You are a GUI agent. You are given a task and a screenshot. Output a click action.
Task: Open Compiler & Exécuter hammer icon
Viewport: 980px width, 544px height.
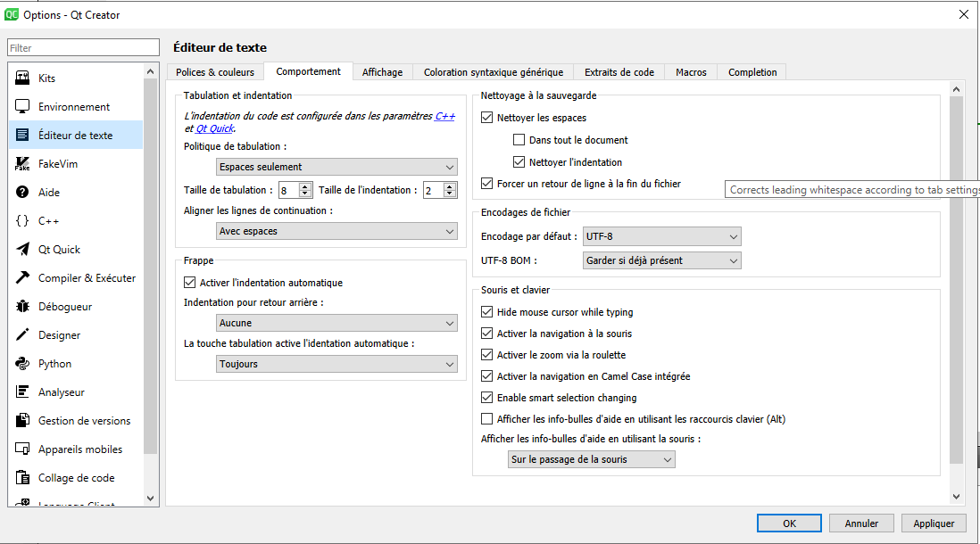tap(22, 278)
